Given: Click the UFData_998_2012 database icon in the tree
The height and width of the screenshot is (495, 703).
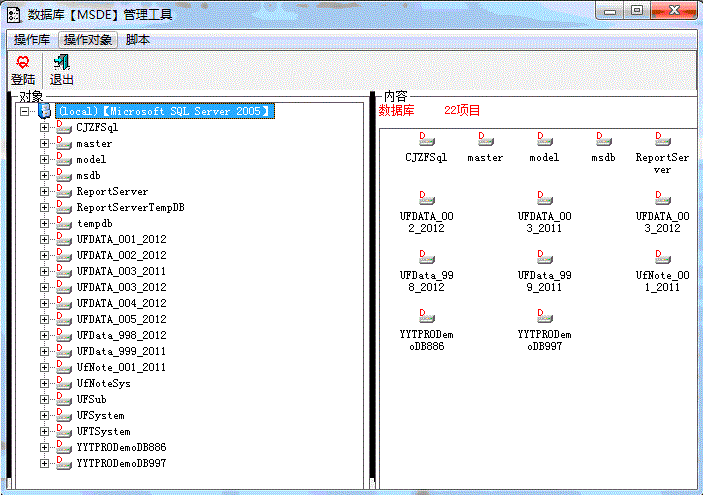Looking at the screenshot, I should tap(64, 335).
